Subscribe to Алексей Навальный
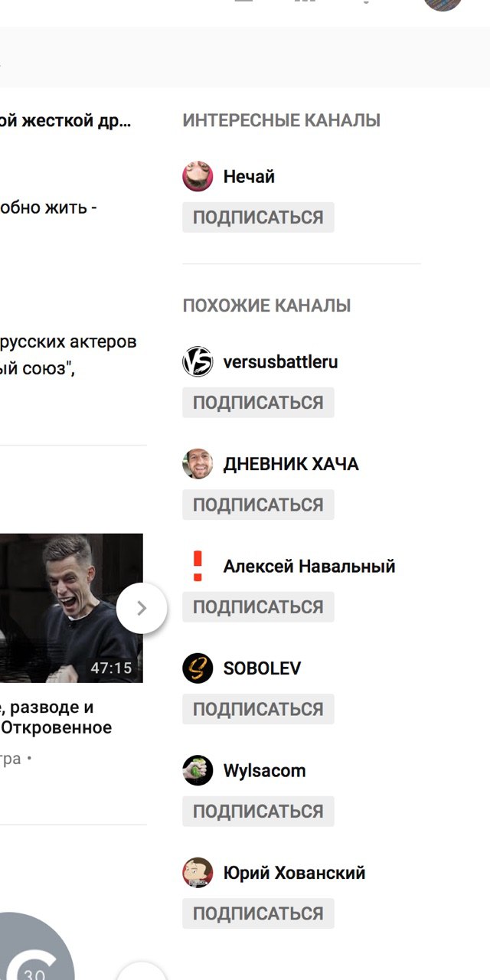Viewport: 490px width, 980px height. click(258, 607)
